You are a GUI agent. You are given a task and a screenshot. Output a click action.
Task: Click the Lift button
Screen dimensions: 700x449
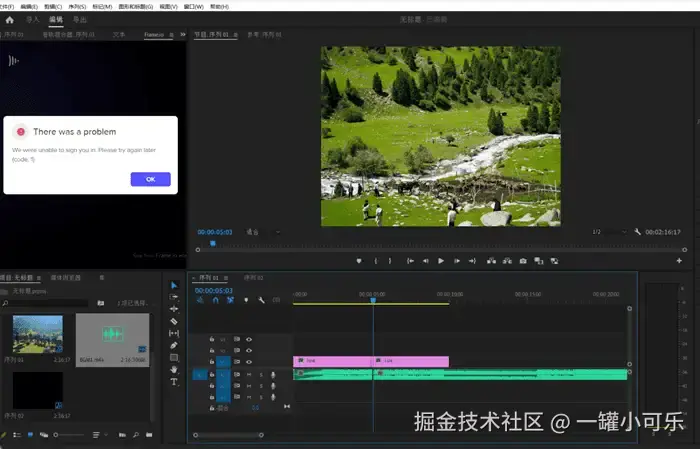[x=492, y=261]
